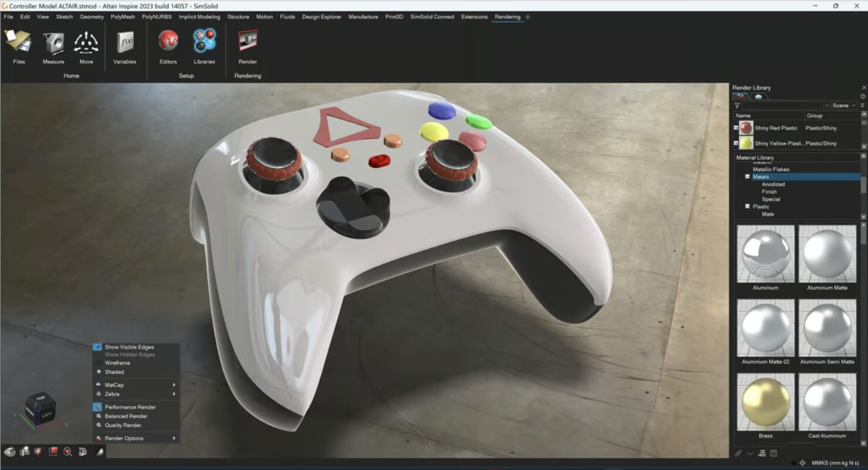Switch to the Print3D ribbon tab
This screenshot has width=868, height=470.
click(x=394, y=17)
